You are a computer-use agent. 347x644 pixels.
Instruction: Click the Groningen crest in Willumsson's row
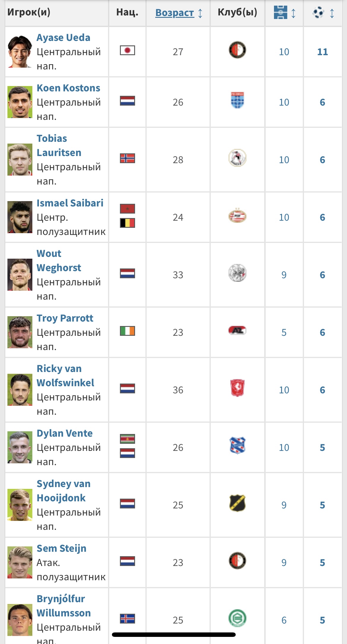point(237,618)
